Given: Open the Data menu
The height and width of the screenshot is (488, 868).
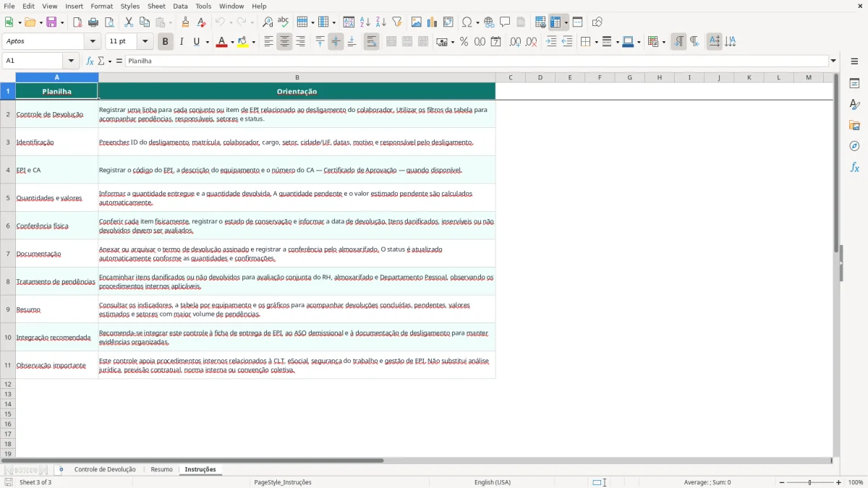Looking at the screenshot, I should (x=180, y=6).
